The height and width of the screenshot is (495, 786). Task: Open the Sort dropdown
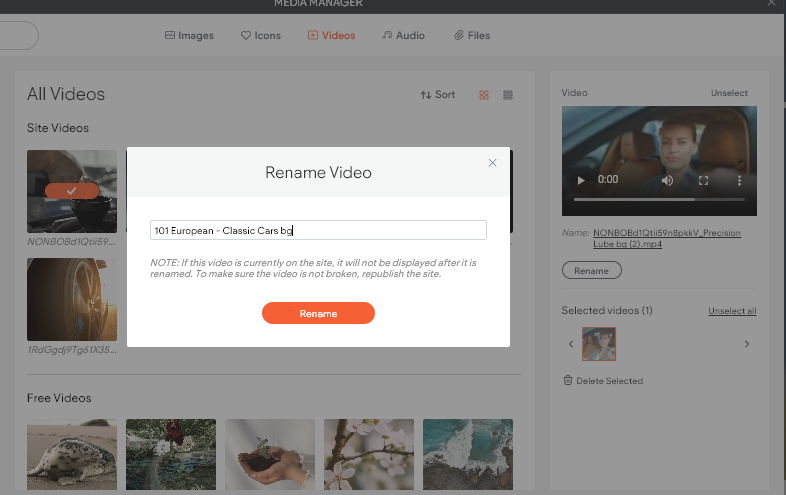pos(438,94)
